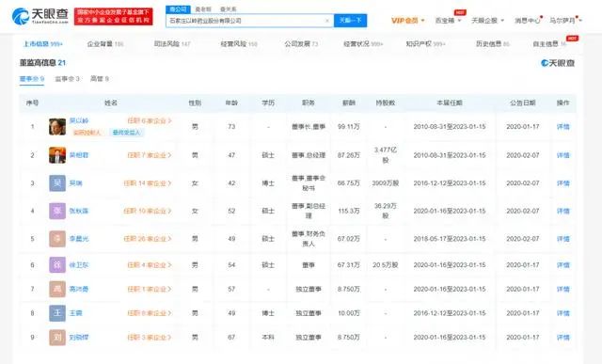Open 任职 7 家企业 link
The width and height of the screenshot is (602, 364).
[x=150, y=155]
